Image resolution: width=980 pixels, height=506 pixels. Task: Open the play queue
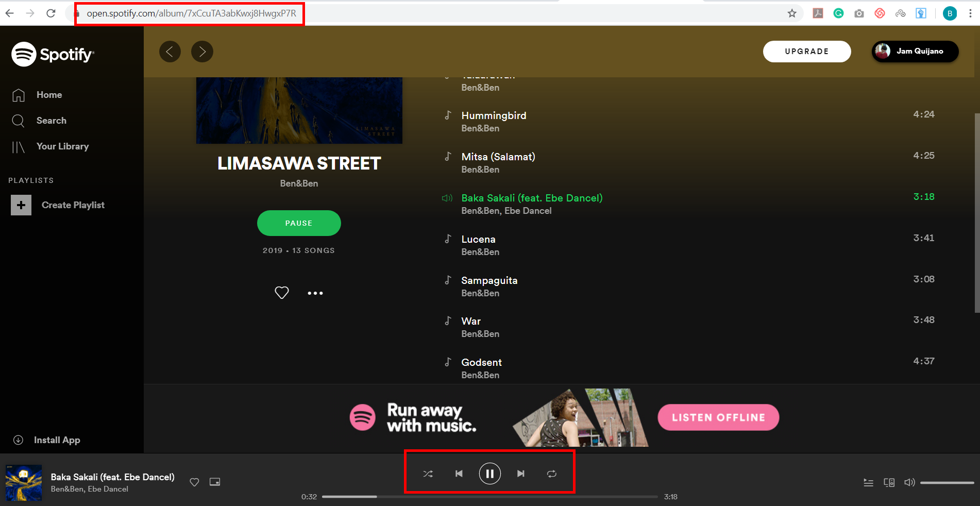[x=868, y=483]
